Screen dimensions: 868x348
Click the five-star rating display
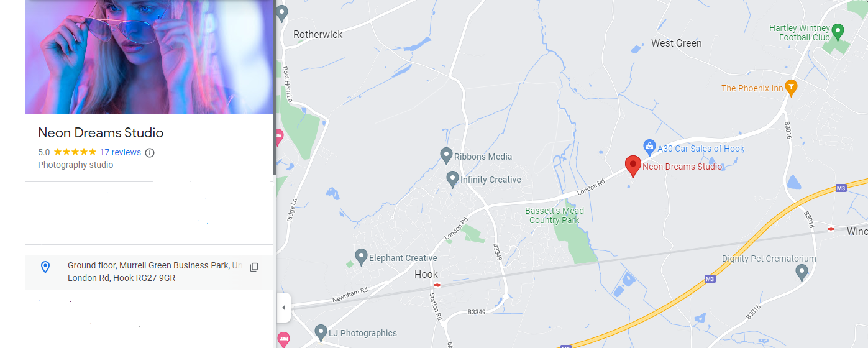click(x=75, y=152)
